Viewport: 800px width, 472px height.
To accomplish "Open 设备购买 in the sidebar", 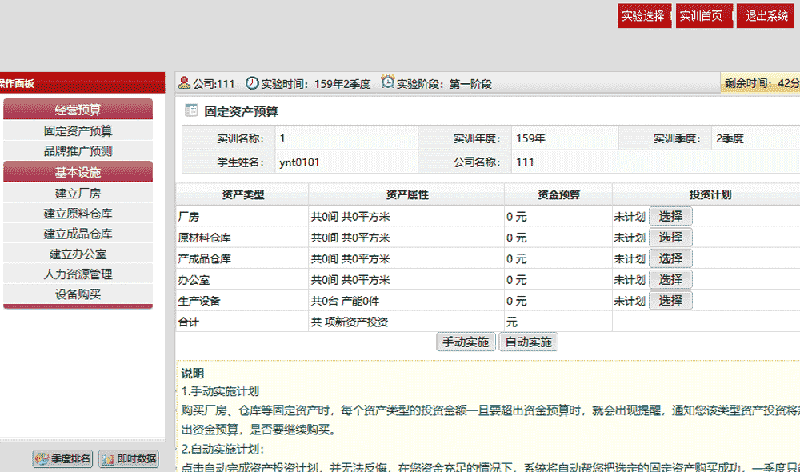I will (x=78, y=294).
